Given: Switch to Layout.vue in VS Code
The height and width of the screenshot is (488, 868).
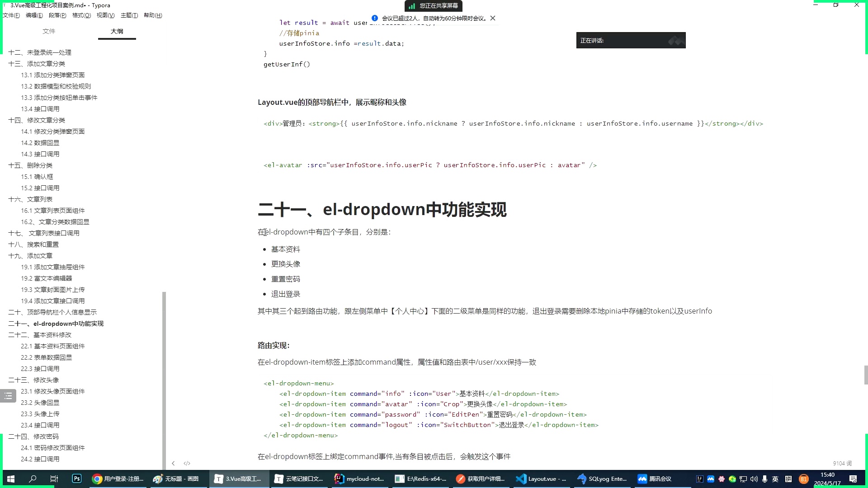Looking at the screenshot, I should tap(541, 479).
